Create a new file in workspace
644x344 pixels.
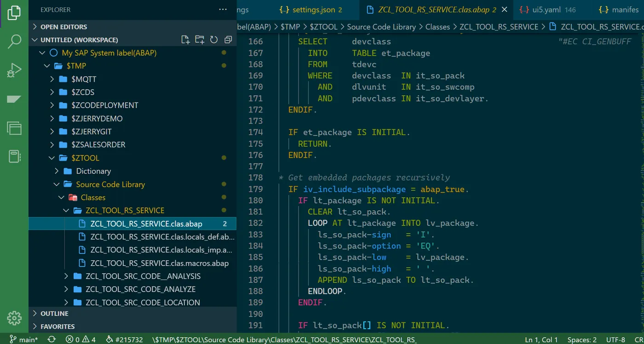(x=185, y=40)
